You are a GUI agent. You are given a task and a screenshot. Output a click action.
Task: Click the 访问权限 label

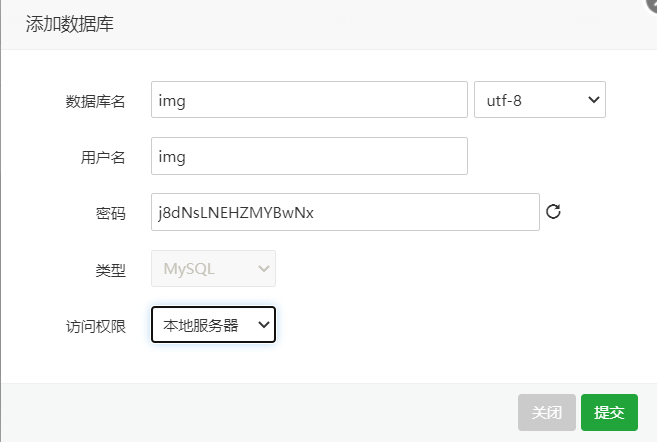[x=96, y=326]
